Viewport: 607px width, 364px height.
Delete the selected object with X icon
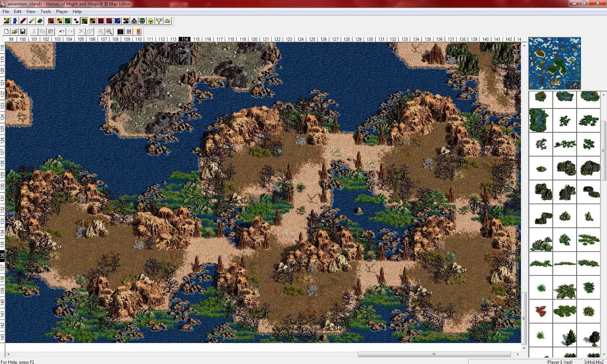tap(81, 31)
